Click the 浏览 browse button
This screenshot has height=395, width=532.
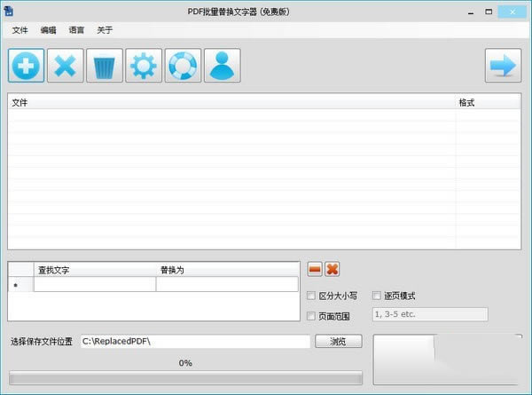point(339,341)
